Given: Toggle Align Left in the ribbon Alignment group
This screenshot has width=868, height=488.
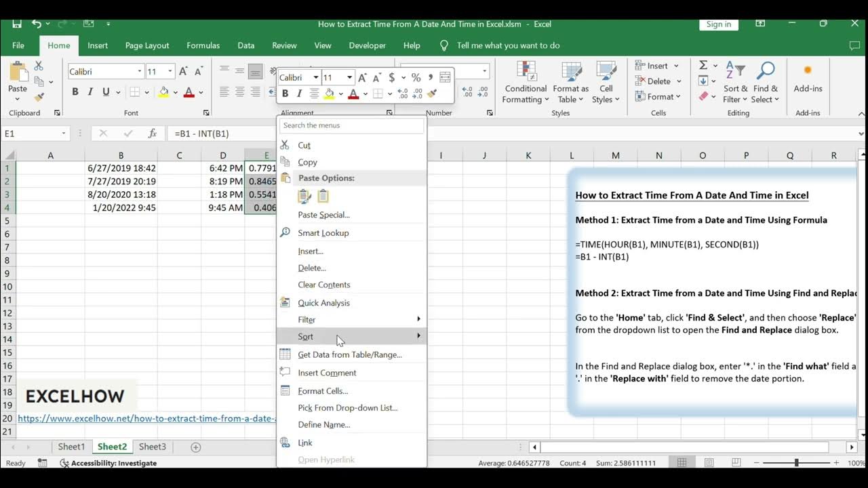Looking at the screenshot, I should pos(224,92).
